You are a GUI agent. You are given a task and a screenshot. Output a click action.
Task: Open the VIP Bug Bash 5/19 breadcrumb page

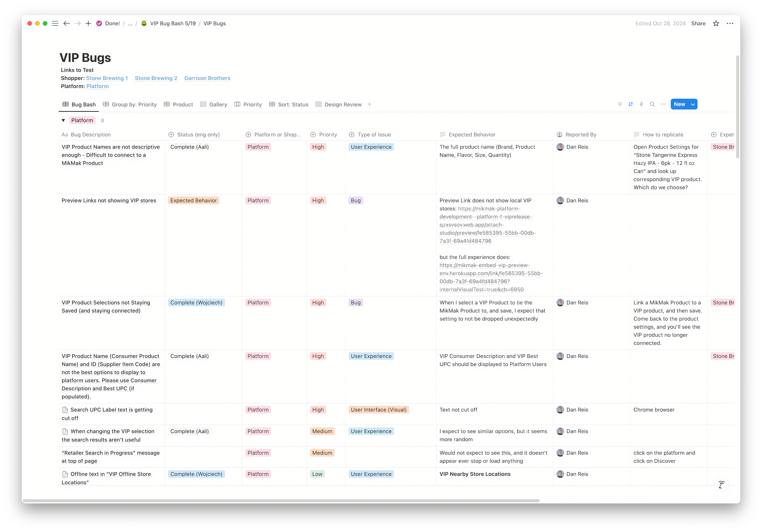pos(173,23)
